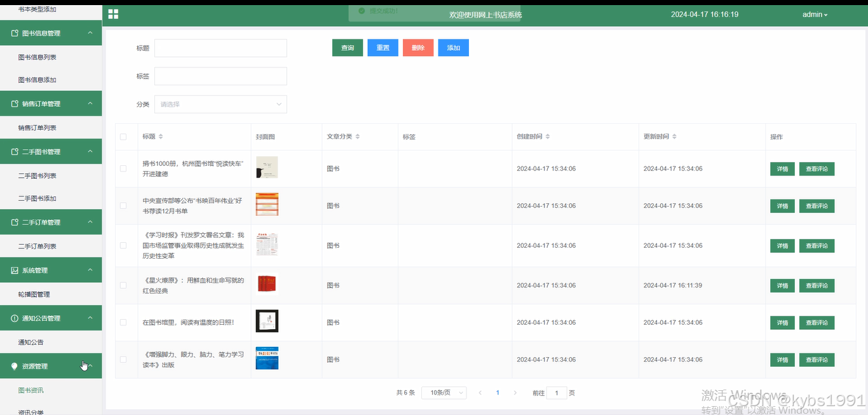
Task: Click the 系统管理 picture icon
Action: point(15,270)
